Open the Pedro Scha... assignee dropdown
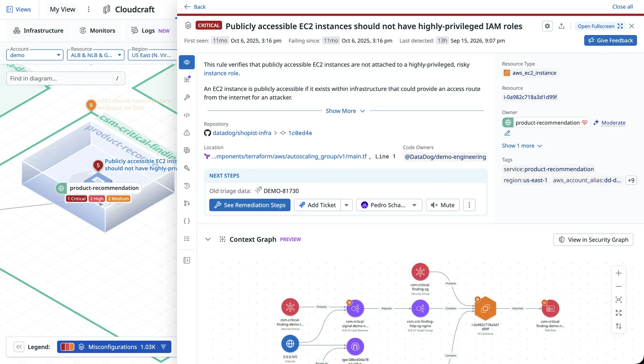The width and height of the screenshot is (644, 364). point(389,205)
